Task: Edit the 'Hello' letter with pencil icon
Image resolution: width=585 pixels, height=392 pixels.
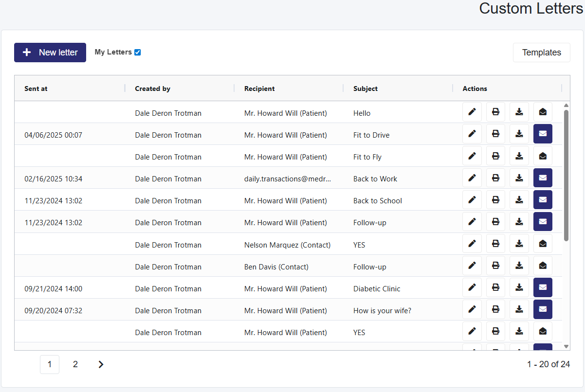Action: click(472, 112)
